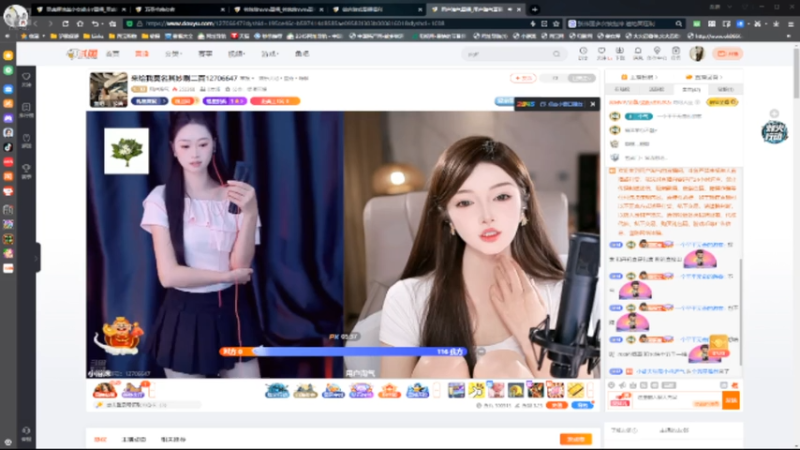Click the browser home icon
Screen dimensions: 800x450
coord(80,23)
